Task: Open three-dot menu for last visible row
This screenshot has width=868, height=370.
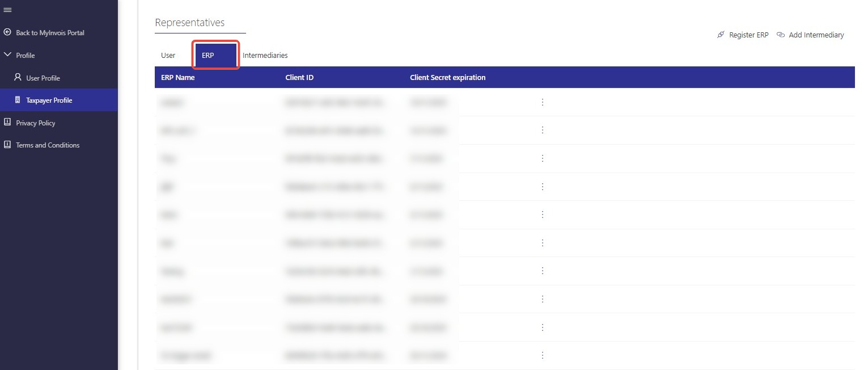Action: (x=542, y=355)
